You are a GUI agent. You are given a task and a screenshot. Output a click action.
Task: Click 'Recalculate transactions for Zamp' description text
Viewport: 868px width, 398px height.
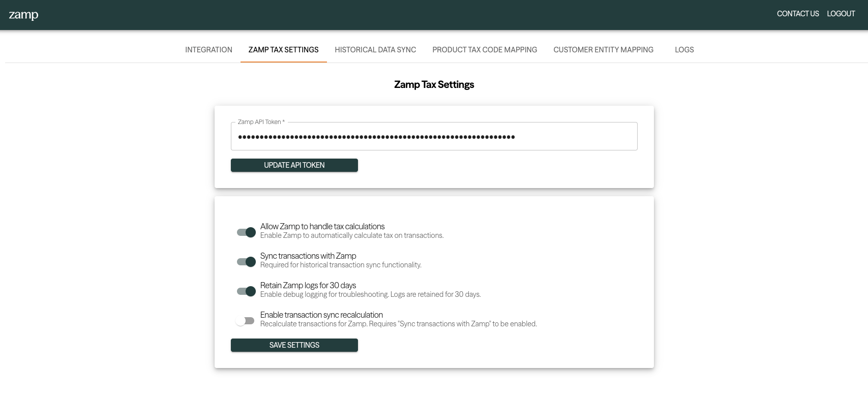point(399,324)
